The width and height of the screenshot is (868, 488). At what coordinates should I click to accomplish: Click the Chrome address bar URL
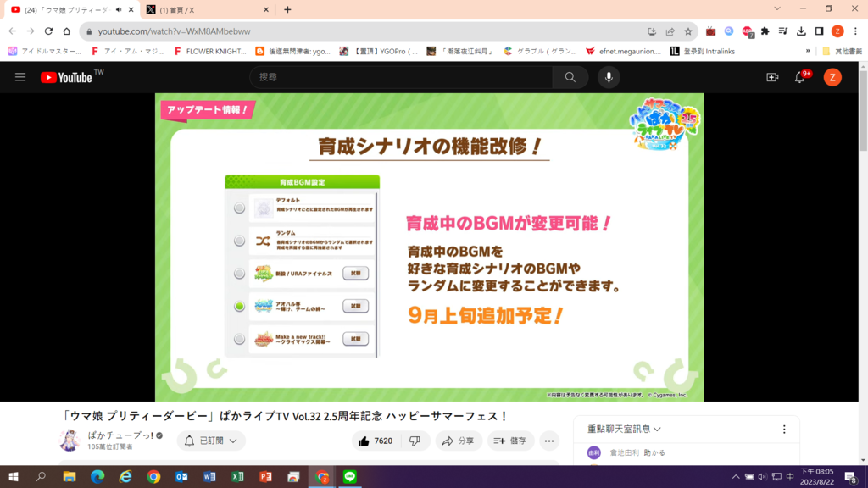pos(175,31)
